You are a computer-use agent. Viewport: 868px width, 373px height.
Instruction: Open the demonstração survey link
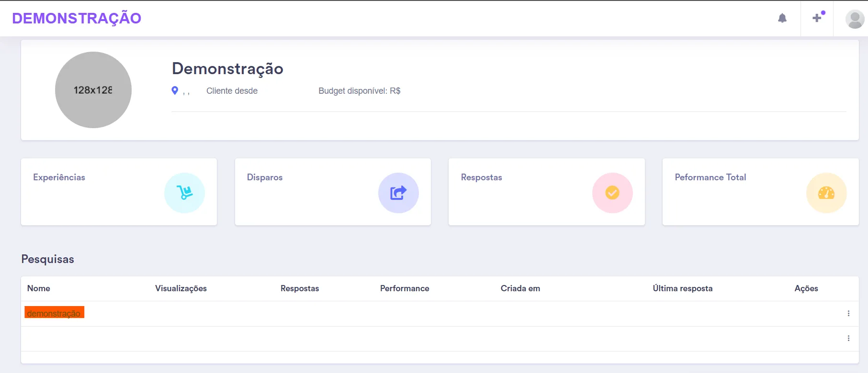pyautogui.click(x=54, y=313)
